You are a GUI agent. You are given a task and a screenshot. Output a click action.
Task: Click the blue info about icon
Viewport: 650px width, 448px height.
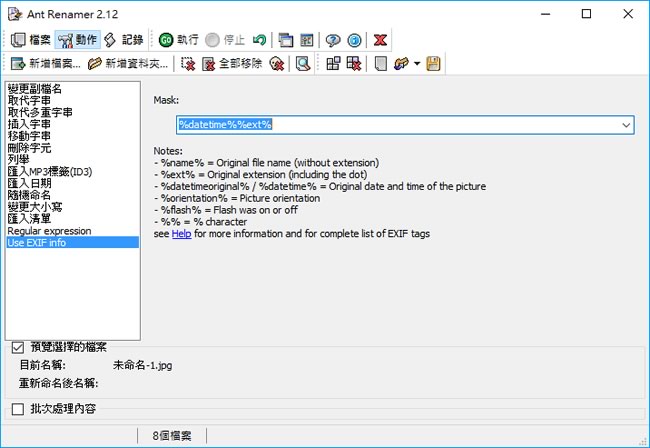point(352,40)
